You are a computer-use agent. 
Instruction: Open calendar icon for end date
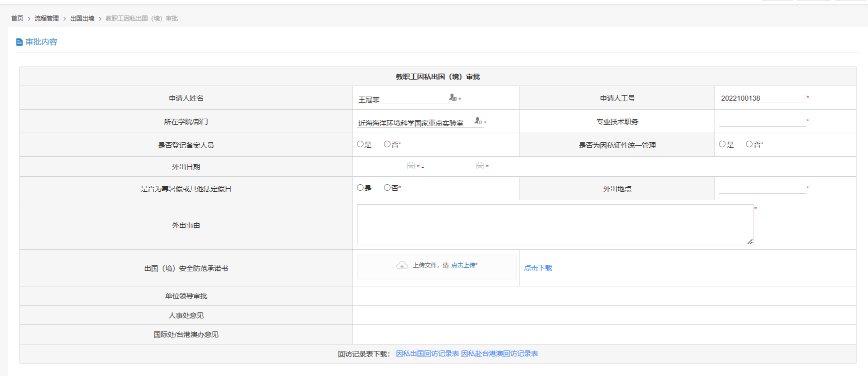(480, 166)
